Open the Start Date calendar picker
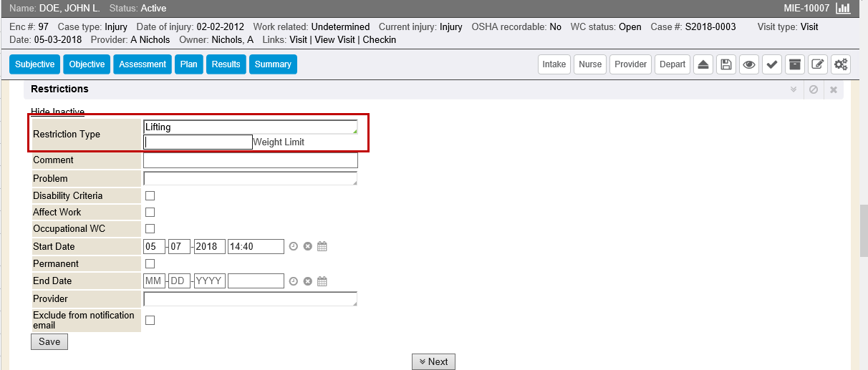Image resolution: width=868 pixels, height=370 pixels. [322, 246]
